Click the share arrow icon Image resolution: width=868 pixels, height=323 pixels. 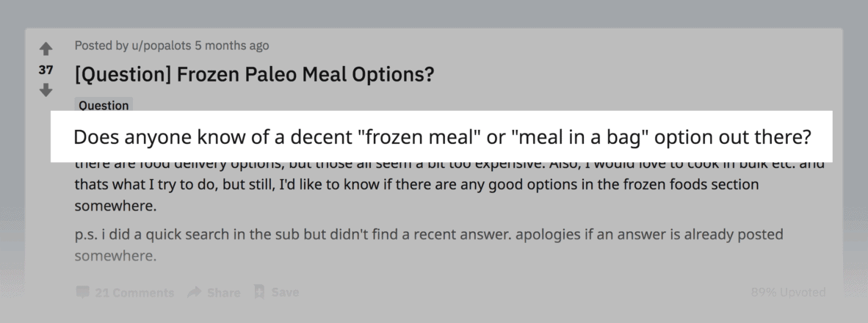pyautogui.click(x=195, y=292)
